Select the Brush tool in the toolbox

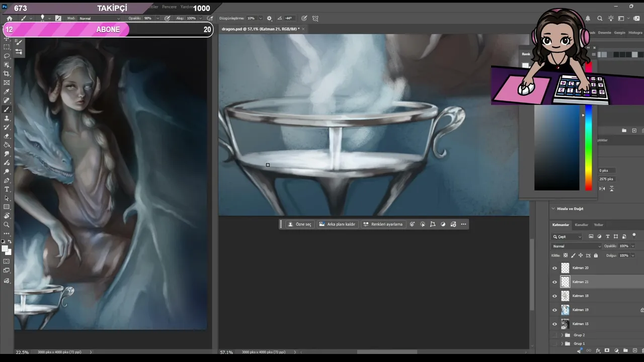click(x=7, y=110)
